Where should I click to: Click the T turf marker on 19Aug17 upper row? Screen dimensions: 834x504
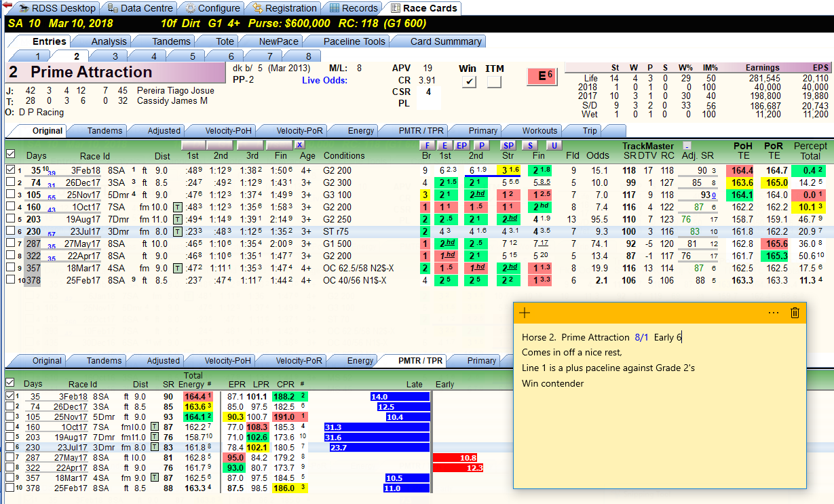point(177,219)
